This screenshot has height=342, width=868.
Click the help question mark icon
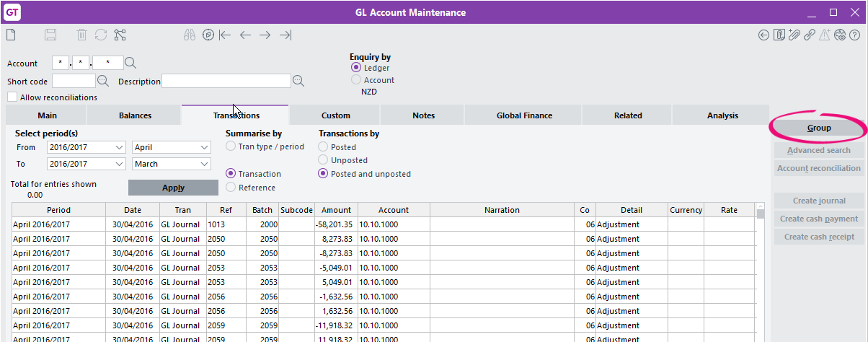[855, 35]
